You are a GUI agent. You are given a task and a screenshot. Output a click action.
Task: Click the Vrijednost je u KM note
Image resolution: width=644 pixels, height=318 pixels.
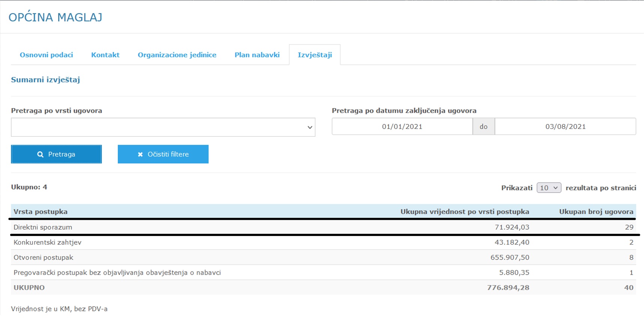[x=59, y=309]
